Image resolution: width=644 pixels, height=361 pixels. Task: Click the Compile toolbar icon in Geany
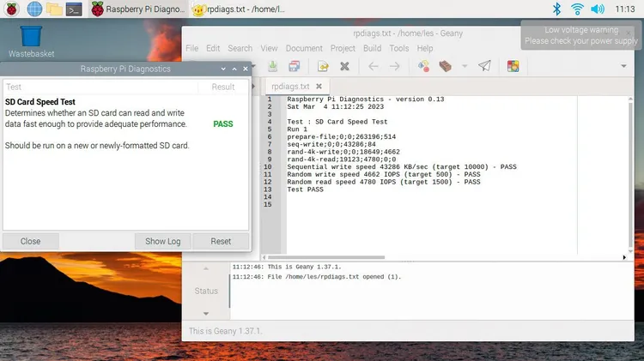(x=423, y=66)
